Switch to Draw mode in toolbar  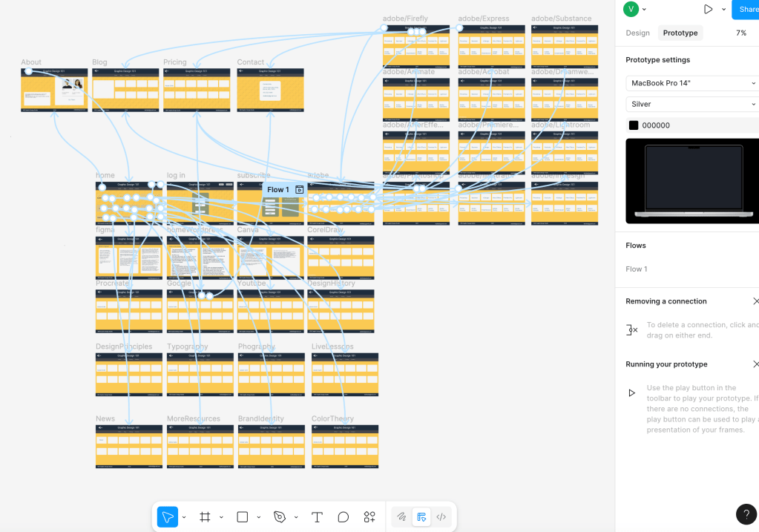pos(401,517)
